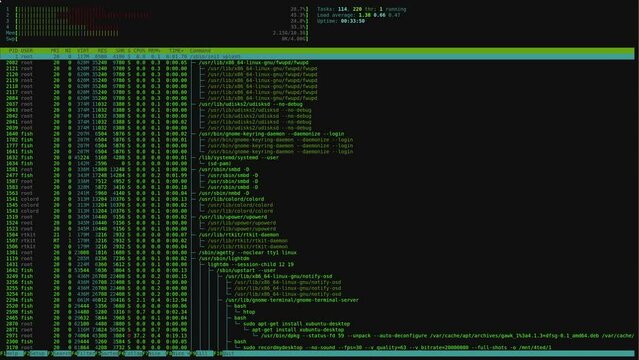Image resolution: width=639 pixels, height=360 pixels.
Task: Click the Load average readout
Action: pyautogui.click(x=359, y=15)
